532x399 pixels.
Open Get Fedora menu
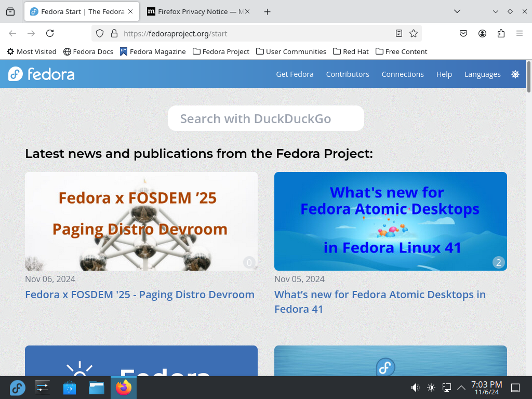[x=295, y=74]
